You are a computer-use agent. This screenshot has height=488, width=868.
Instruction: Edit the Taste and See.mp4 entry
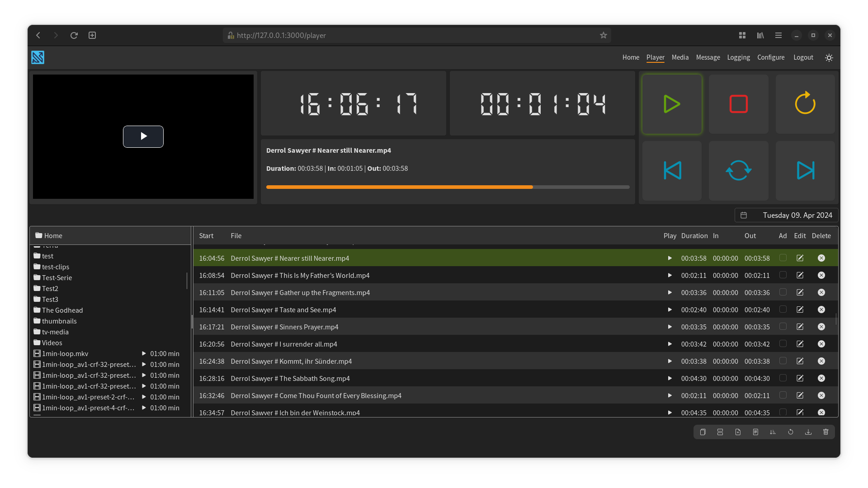click(800, 310)
